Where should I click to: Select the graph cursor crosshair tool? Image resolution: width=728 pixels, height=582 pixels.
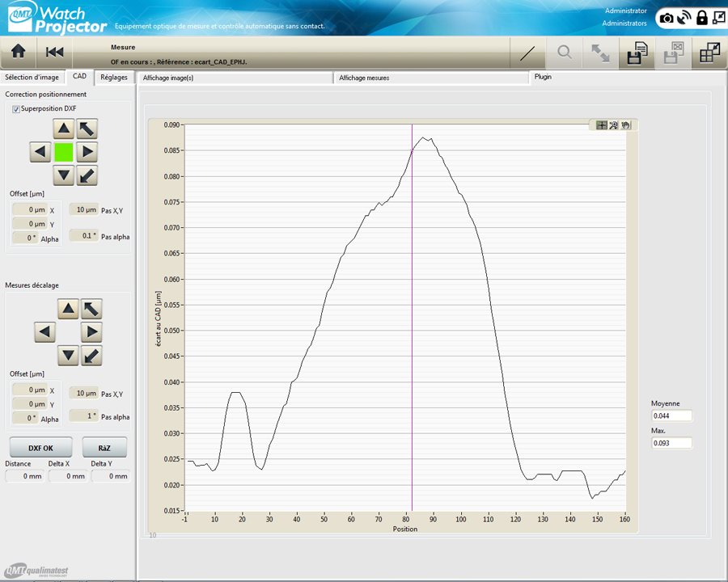[602, 125]
